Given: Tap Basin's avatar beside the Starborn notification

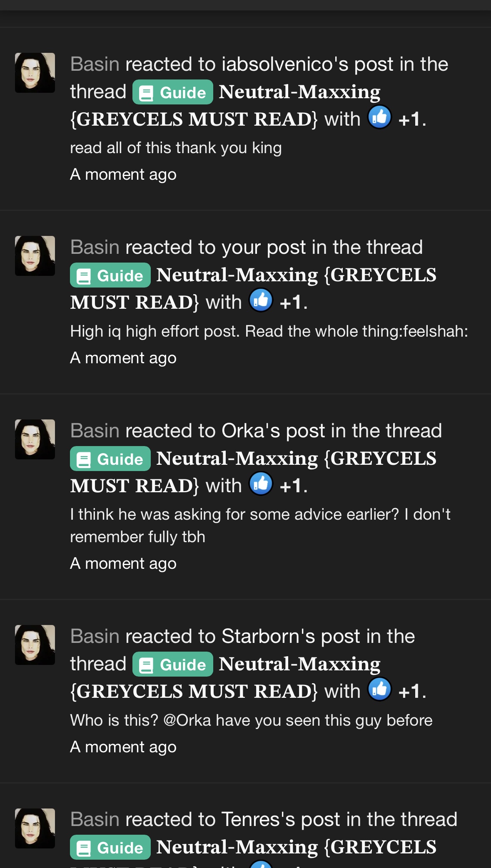Looking at the screenshot, I should [x=35, y=645].
